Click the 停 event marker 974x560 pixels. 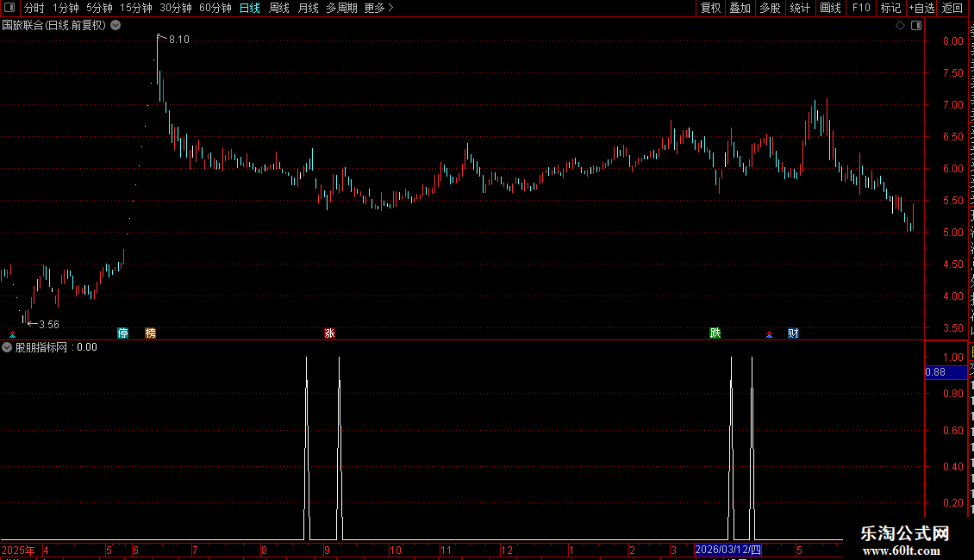point(123,333)
